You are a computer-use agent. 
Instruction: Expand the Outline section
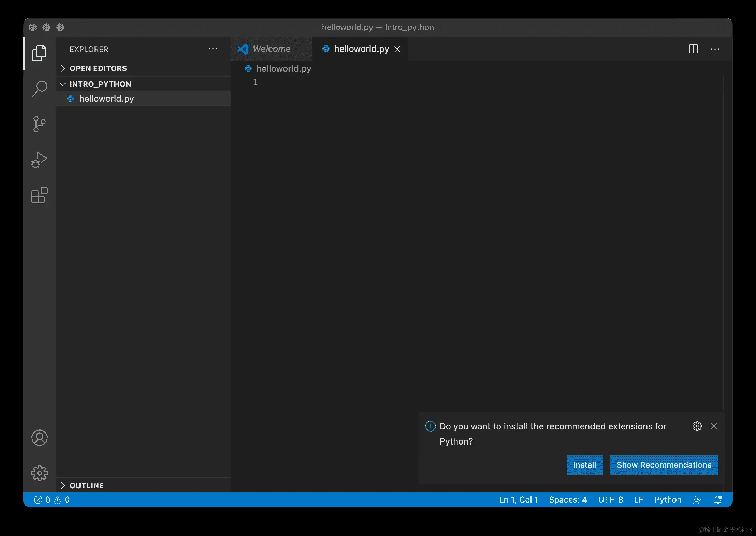point(86,485)
